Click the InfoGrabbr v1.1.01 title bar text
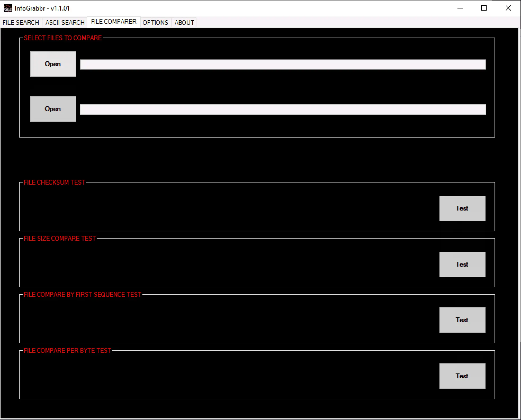 [42, 8]
